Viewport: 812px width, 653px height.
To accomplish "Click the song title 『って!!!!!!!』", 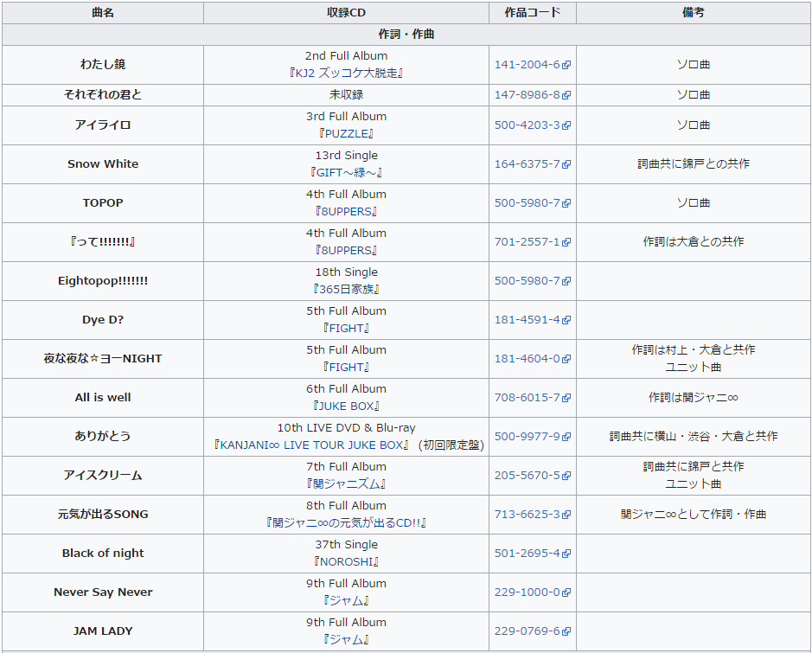I will pos(103,241).
